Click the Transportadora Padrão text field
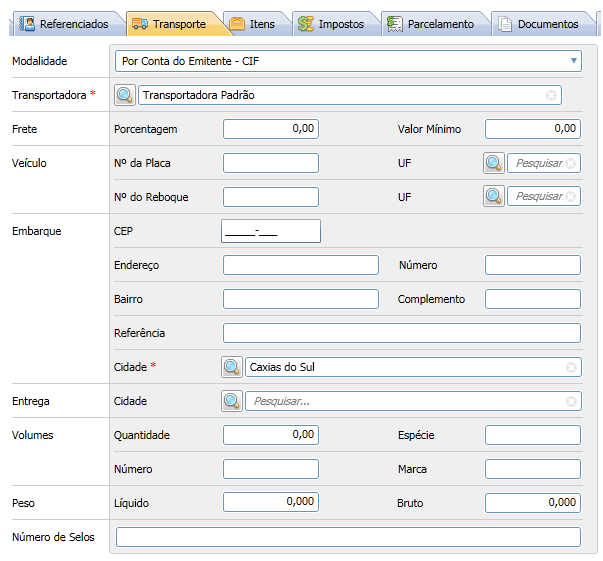 click(x=350, y=95)
